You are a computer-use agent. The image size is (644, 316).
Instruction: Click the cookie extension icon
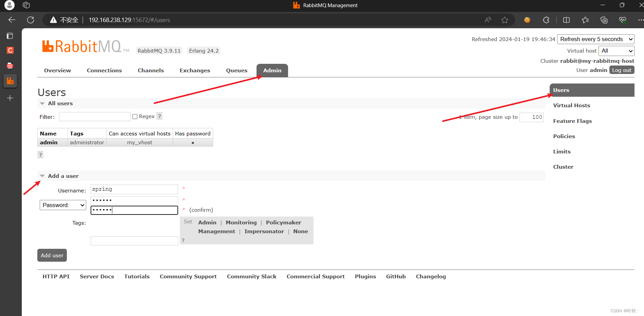click(x=527, y=20)
